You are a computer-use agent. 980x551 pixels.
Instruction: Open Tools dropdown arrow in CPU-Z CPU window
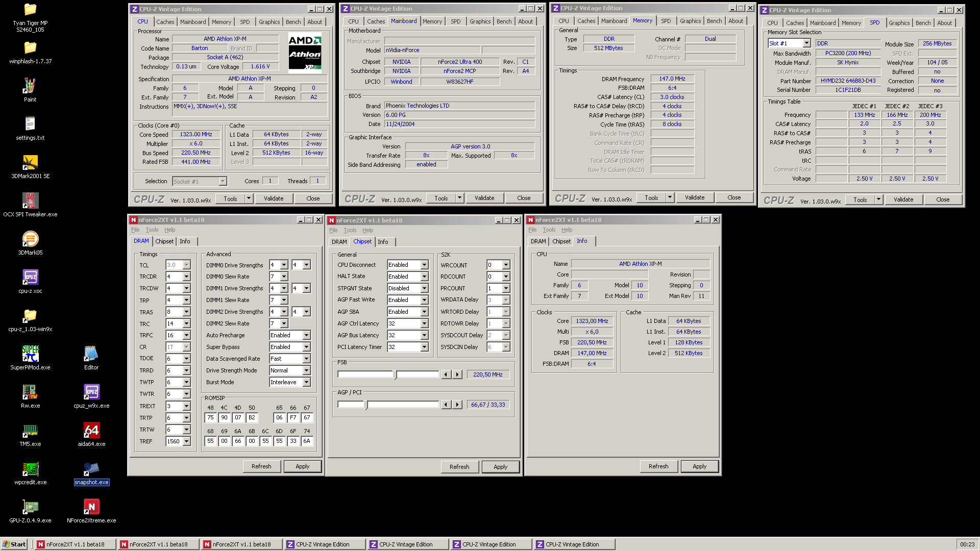(x=249, y=198)
